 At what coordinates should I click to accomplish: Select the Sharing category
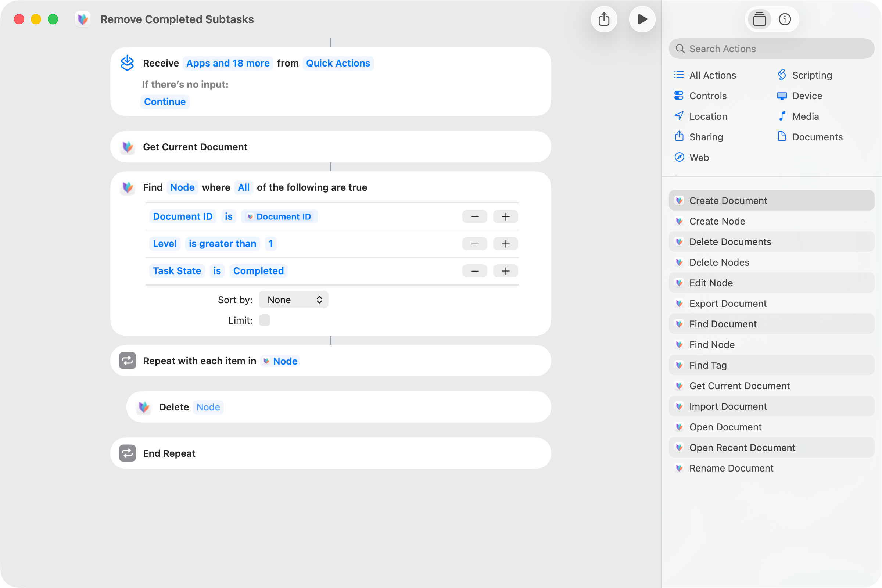[x=698, y=137]
